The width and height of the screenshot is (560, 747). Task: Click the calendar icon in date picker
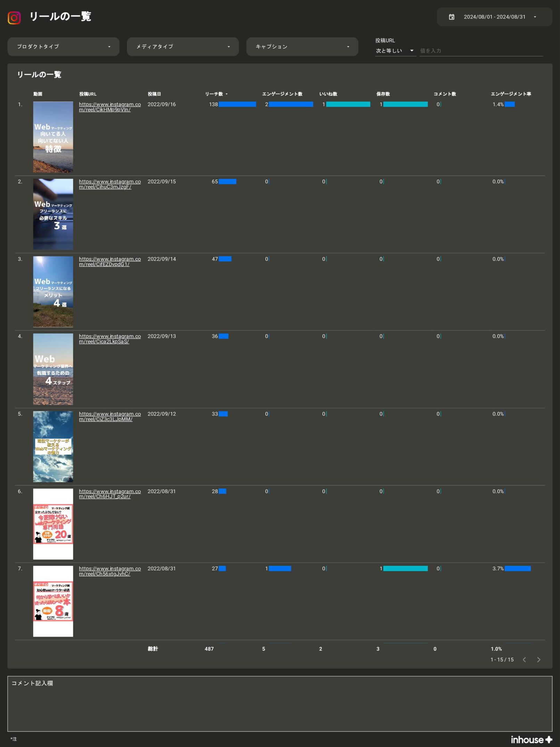451,17
